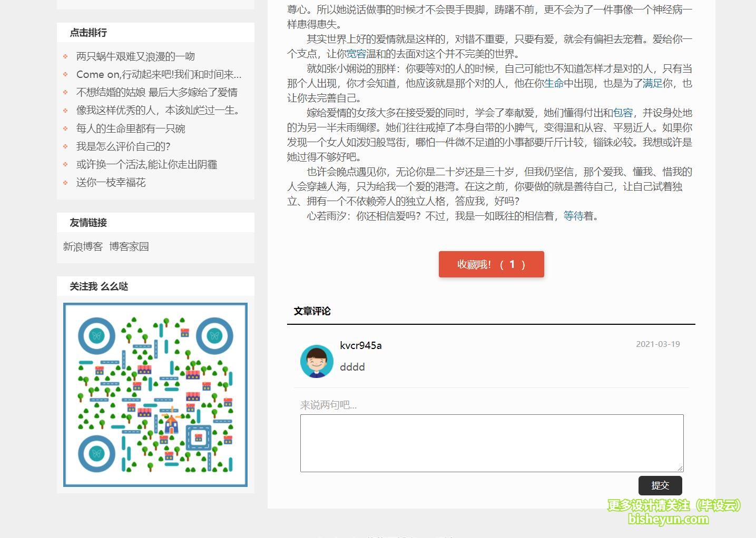The height and width of the screenshot is (538, 756).
Task: Open article 送你一枝幸福花
Action: pos(111,182)
